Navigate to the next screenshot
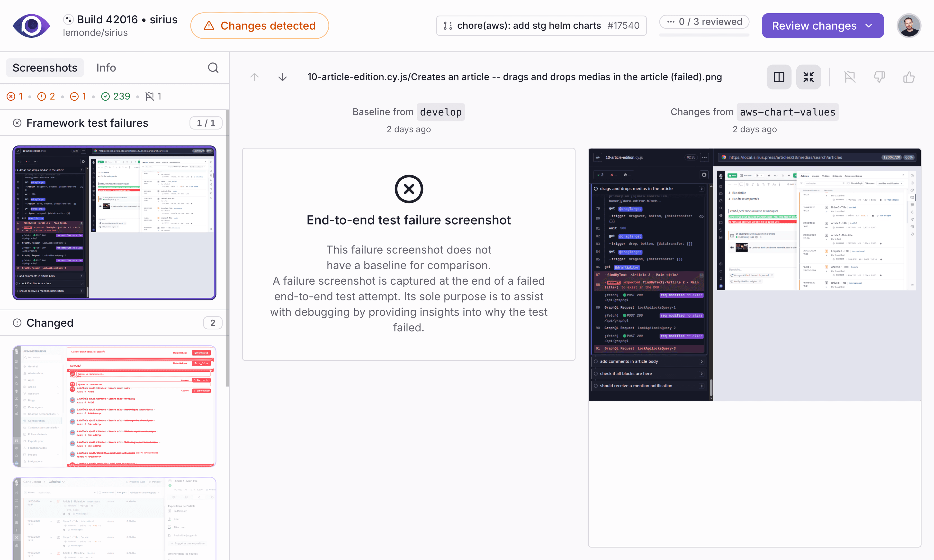Screen dimensions: 934x560 tap(282, 77)
